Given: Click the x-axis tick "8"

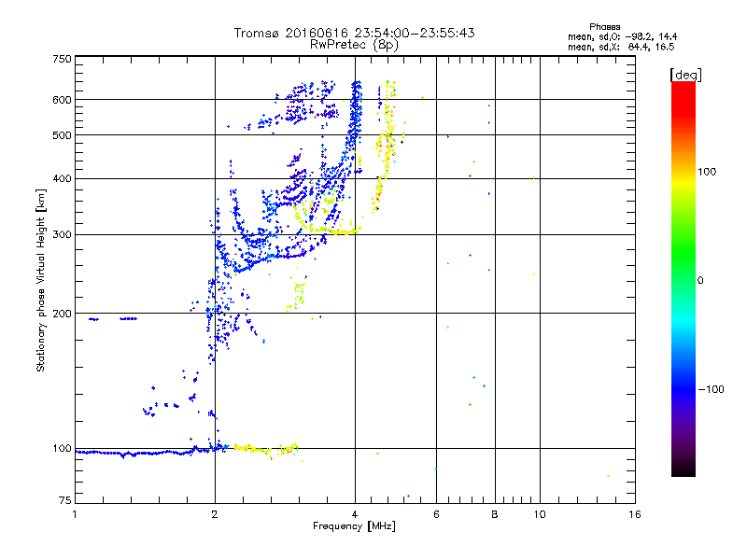Looking at the screenshot, I should 495,514.
